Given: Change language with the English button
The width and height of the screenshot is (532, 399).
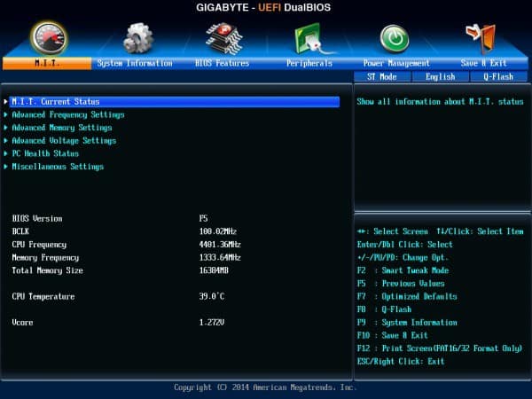Looking at the screenshot, I should 440,77.
